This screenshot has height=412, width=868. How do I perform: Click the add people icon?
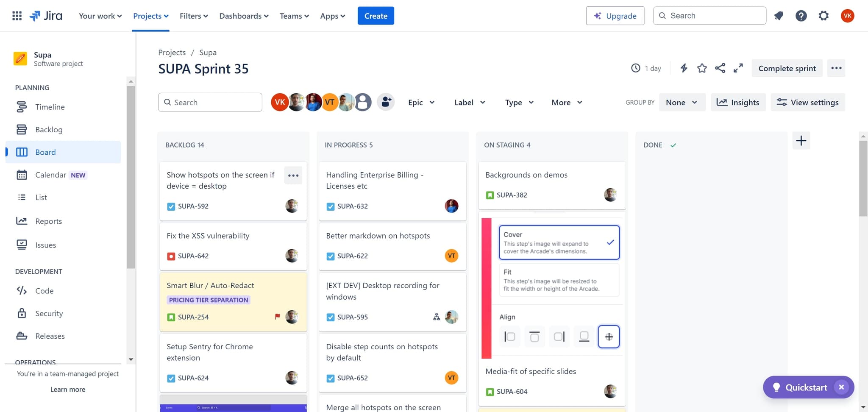(386, 102)
